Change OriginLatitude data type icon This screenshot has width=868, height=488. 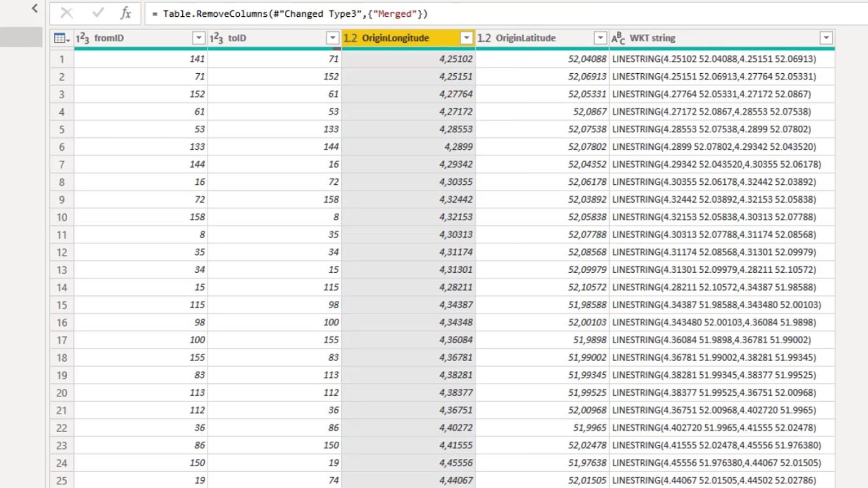click(x=484, y=38)
